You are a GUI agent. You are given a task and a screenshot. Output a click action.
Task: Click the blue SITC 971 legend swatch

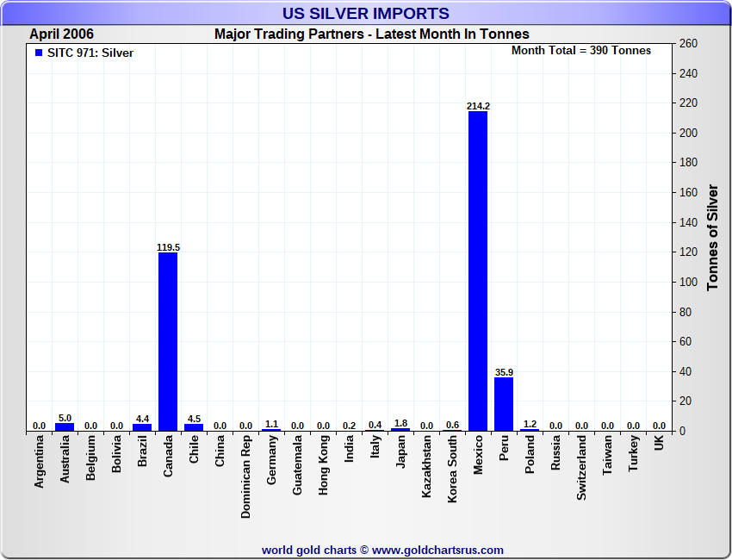pos(38,53)
